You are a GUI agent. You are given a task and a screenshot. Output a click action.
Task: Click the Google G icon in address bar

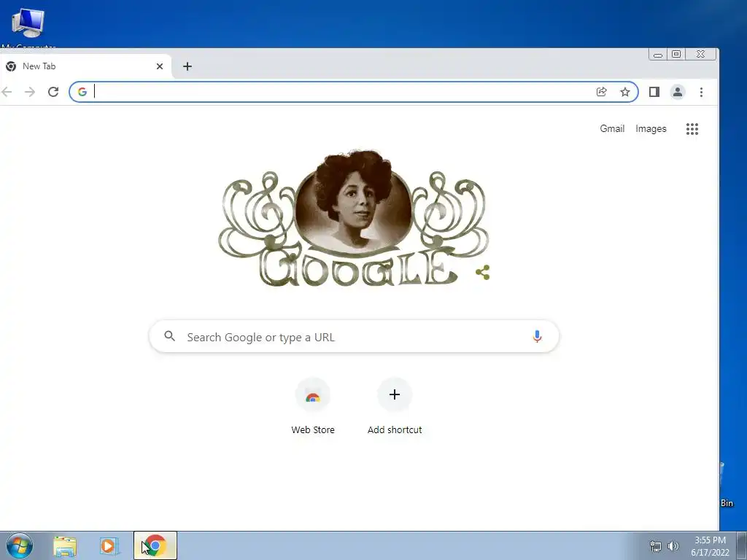[x=82, y=92]
